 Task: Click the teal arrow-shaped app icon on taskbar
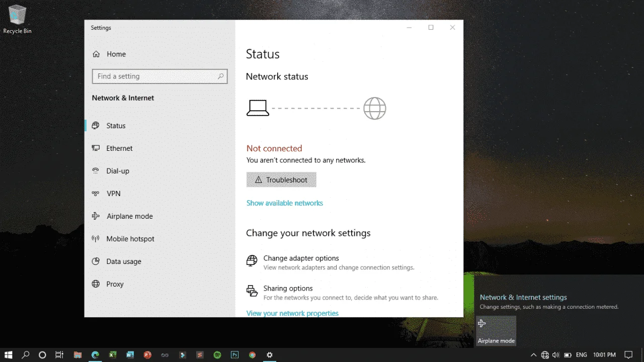pyautogui.click(x=182, y=354)
